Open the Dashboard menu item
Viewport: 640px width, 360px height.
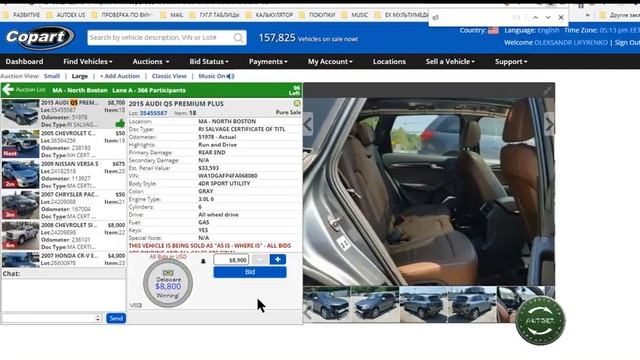[24, 62]
